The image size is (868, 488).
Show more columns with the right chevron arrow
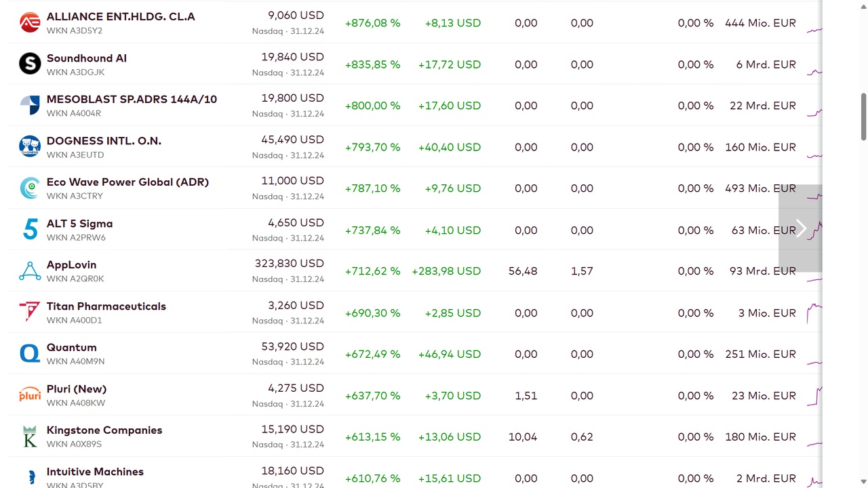coord(800,228)
